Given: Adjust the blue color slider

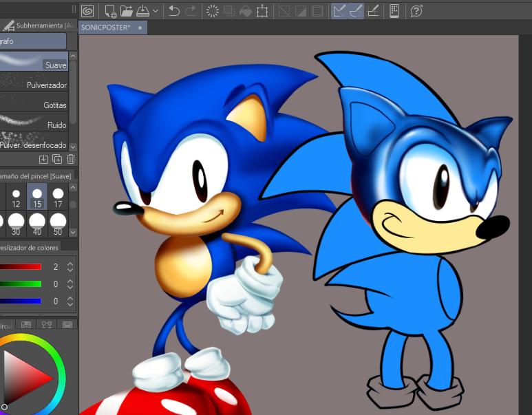Looking at the screenshot, I should (x=21, y=301).
